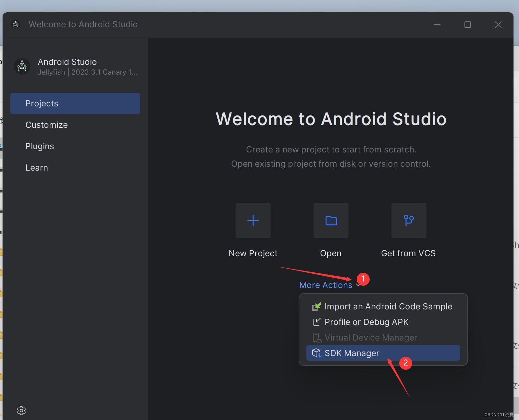519x420 pixels.
Task: Open the Plugins tab
Action: point(75,146)
